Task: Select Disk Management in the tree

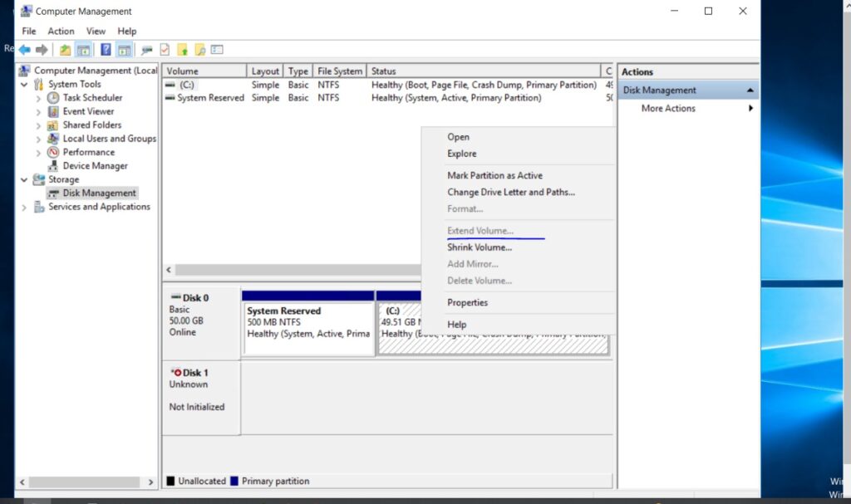Action: coord(100,193)
